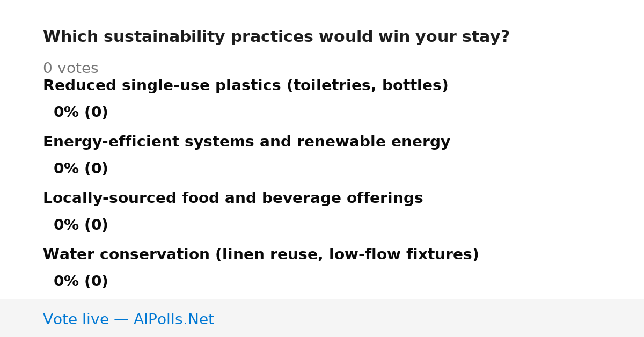Click '(toiletries, bottles)' text in first option
The image size is (644, 337).
pyautogui.click(x=367, y=86)
